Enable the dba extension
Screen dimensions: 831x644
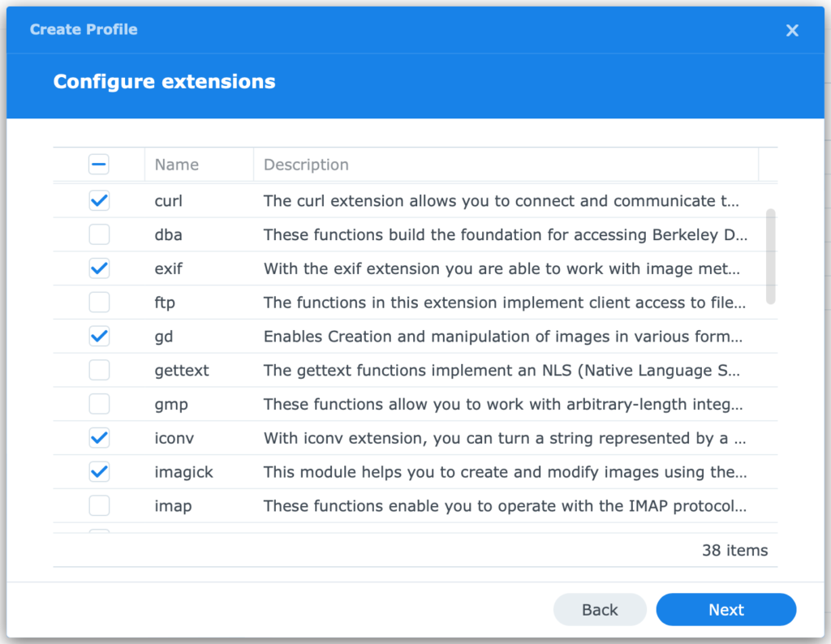point(98,234)
